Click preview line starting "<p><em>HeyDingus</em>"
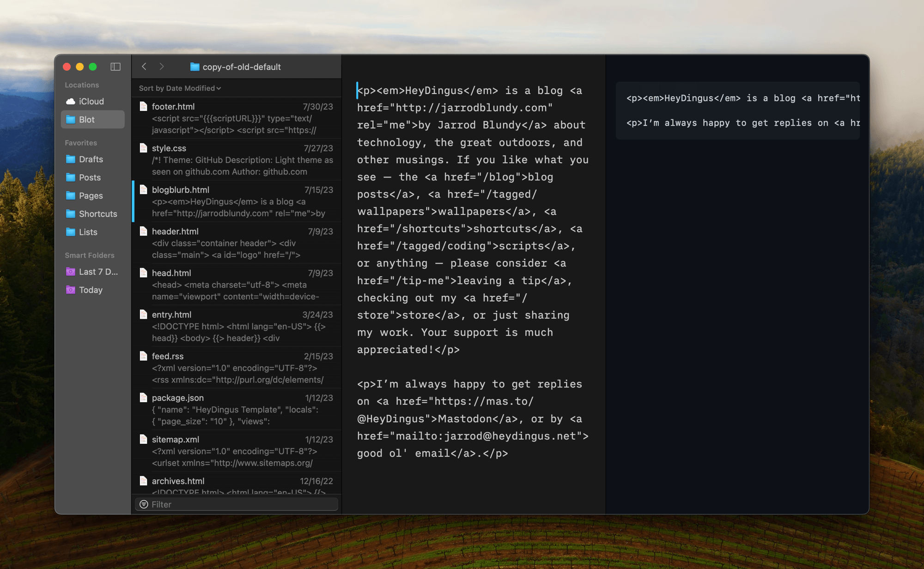The width and height of the screenshot is (924, 569). pyautogui.click(x=743, y=98)
